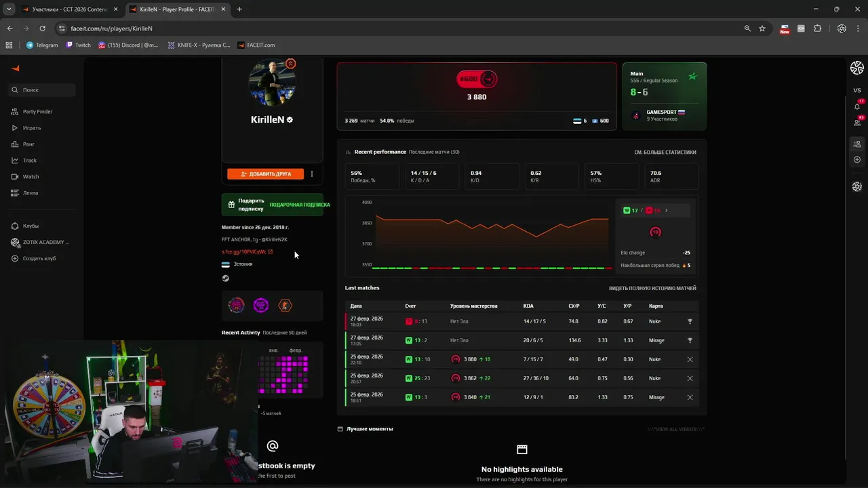868x488 pixels.
Task: Click ВИДЕТЬ ПОЛНУЮ ИСТОРИЮ МАТЧЕЙ link
Action: tap(652, 288)
